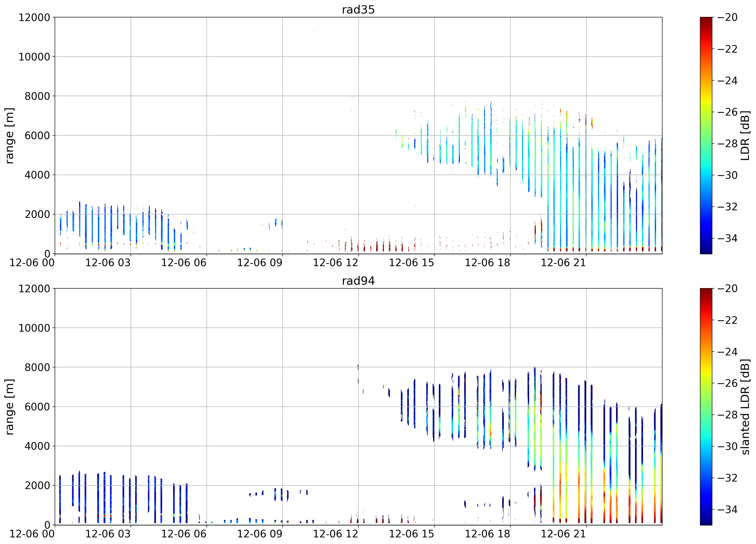Click the rad94 plot title

click(358, 281)
